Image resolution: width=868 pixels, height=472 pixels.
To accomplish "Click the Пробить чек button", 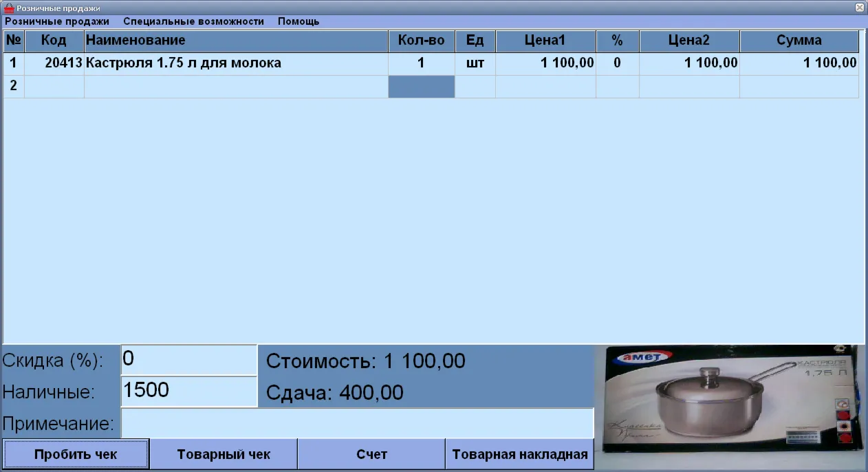I will coord(76,454).
